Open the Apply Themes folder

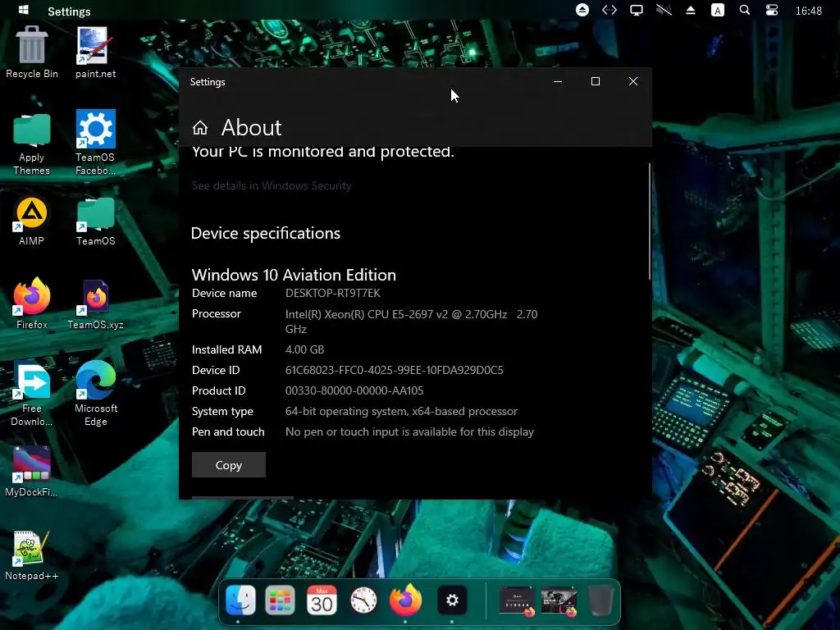pos(32,144)
